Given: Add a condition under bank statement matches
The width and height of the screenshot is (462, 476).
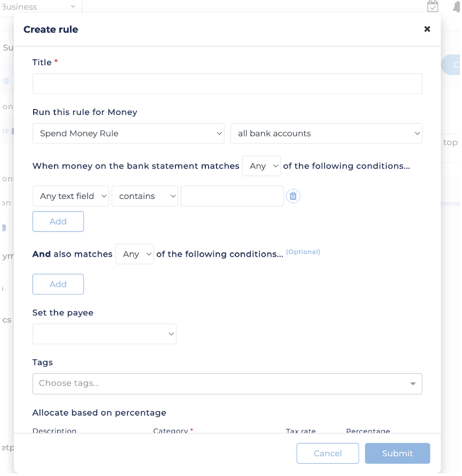Looking at the screenshot, I should pos(58,221).
